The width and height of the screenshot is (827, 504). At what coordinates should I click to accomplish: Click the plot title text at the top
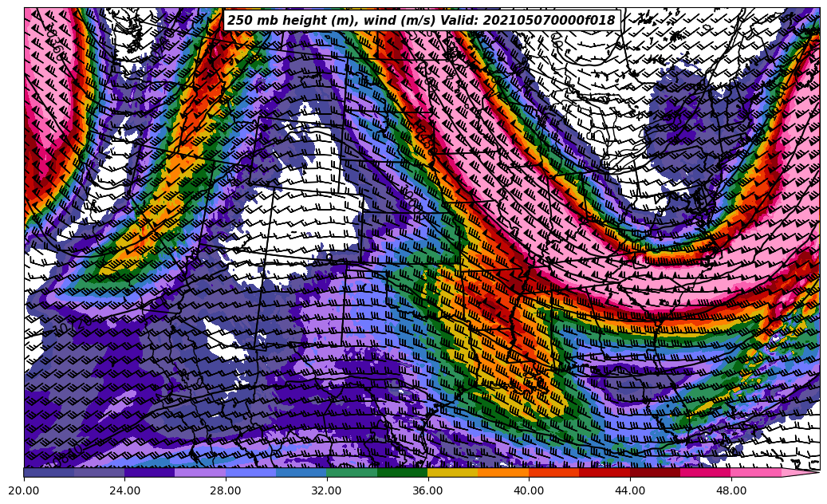click(x=421, y=20)
